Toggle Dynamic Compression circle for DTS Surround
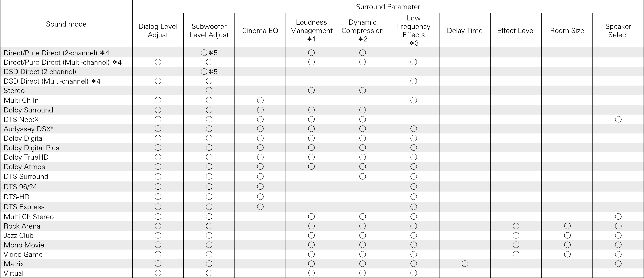Screen dimensions: 644x278 click(x=363, y=177)
